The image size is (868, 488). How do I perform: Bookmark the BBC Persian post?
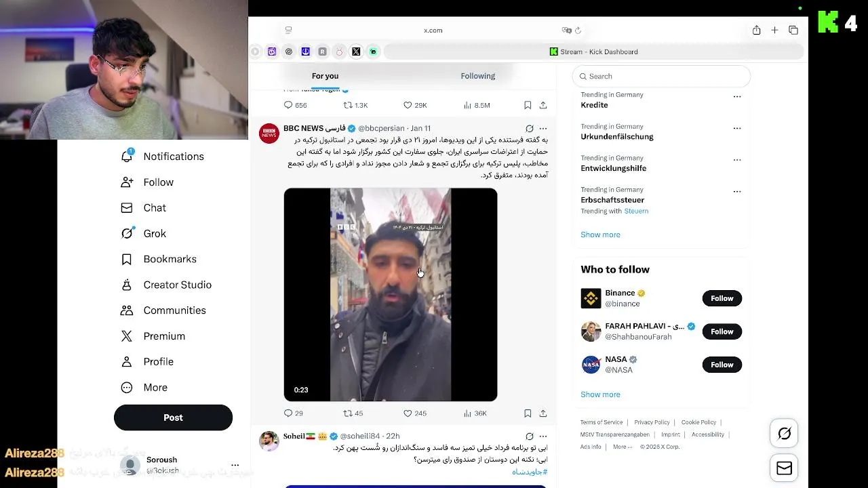528,413
